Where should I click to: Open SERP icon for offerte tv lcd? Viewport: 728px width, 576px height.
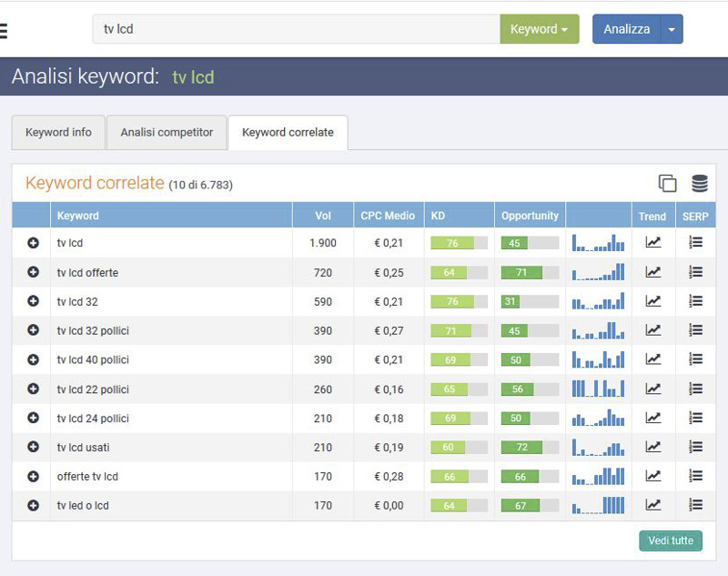(x=695, y=476)
